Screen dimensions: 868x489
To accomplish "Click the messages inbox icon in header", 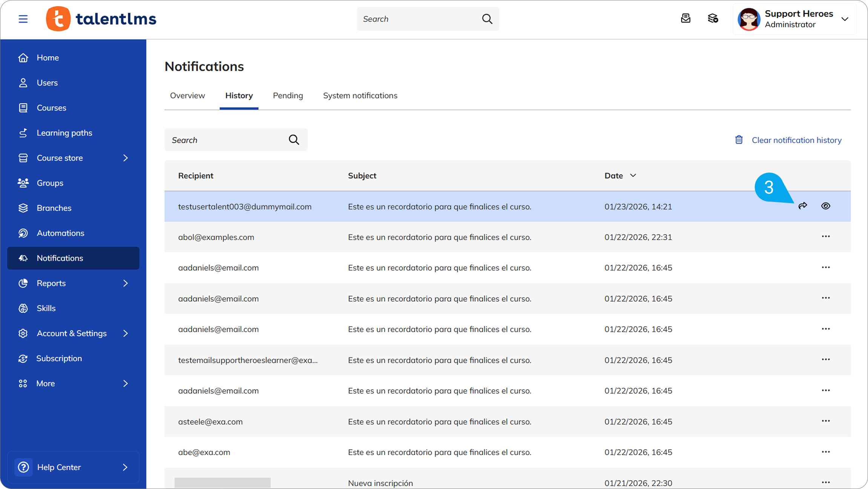I will [686, 18].
